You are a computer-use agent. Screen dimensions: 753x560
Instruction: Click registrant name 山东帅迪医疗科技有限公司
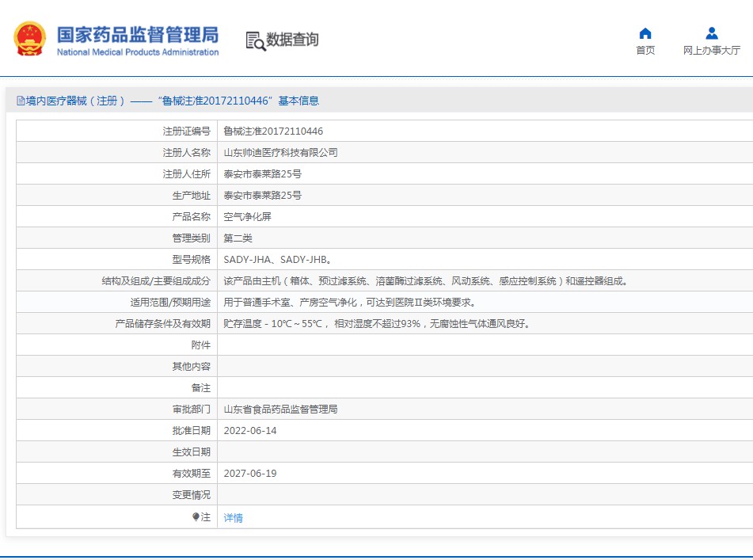click(280, 152)
